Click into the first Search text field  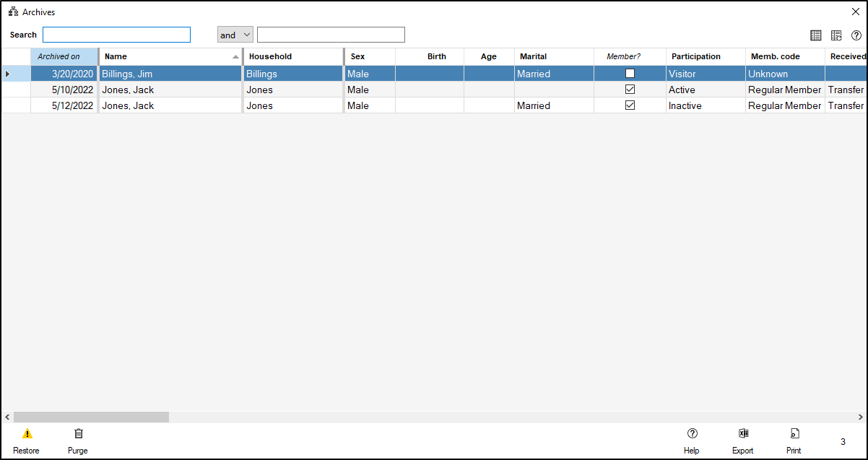[116, 35]
